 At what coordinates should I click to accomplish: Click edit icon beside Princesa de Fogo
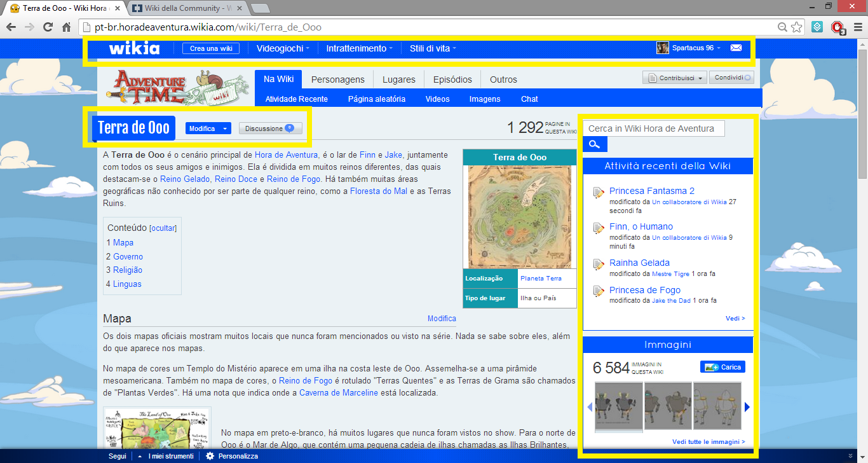(599, 291)
